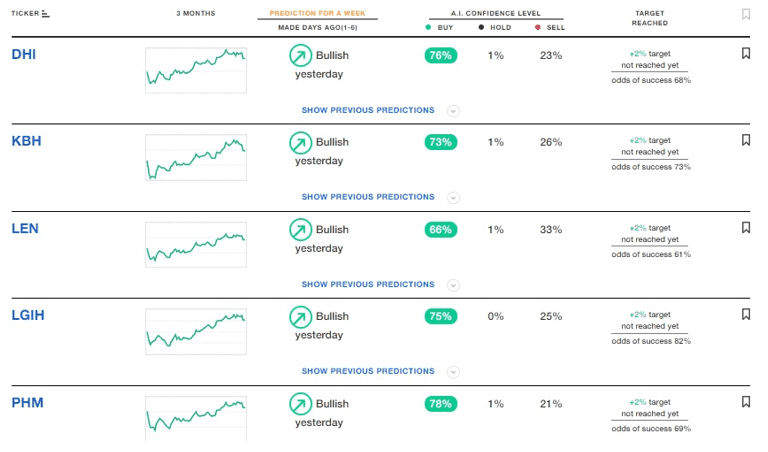Open the LGIH ticker link
The image size is (768, 452).
(x=28, y=315)
